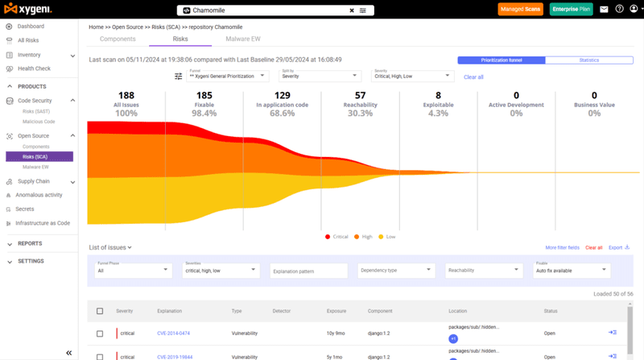Switch to the Components tab
644x360 pixels.
118,38
